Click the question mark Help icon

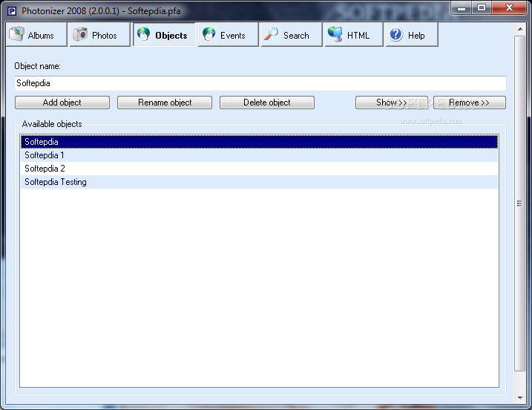(396, 34)
